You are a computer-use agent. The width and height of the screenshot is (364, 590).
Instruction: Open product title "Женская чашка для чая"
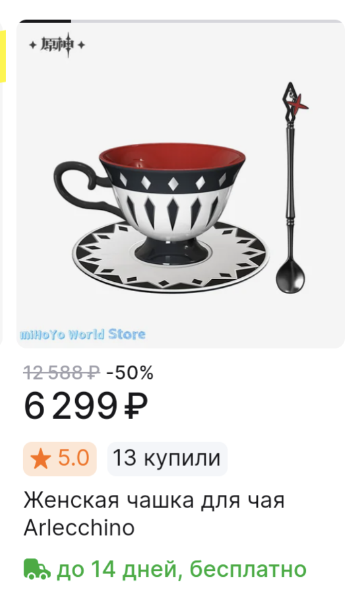tap(154, 501)
